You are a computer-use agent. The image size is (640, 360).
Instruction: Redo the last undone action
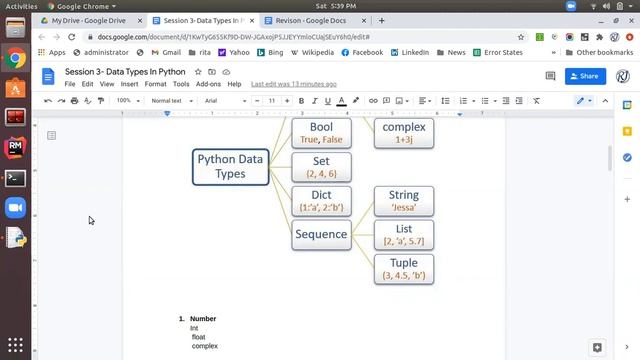click(x=61, y=101)
